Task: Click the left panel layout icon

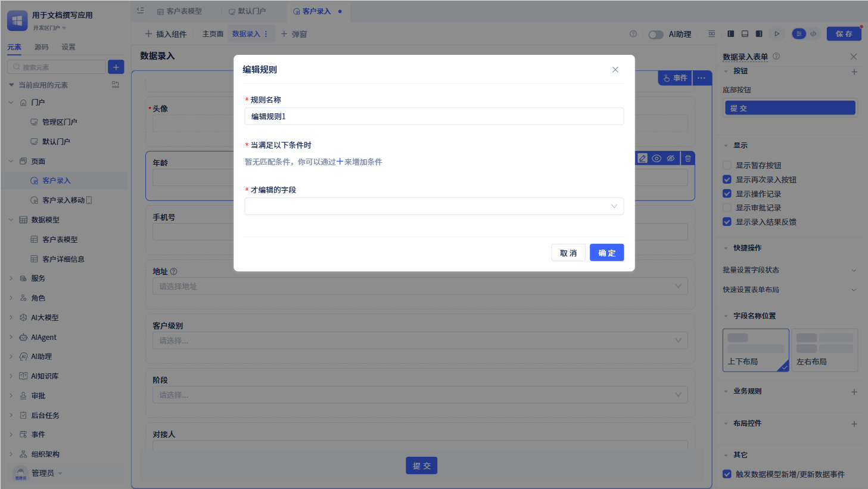Action: point(730,34)
